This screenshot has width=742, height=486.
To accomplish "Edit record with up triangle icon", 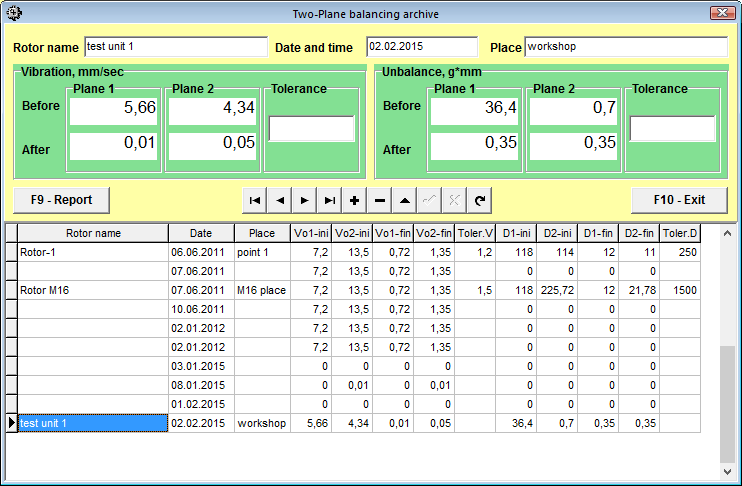I will point(405,200).
